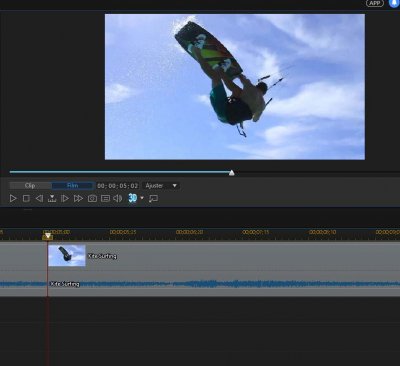Click the 00;00;07;15 ruler timestamp
Image resolution: width=400 pixels, height=366 pixels.
(256, 232)
